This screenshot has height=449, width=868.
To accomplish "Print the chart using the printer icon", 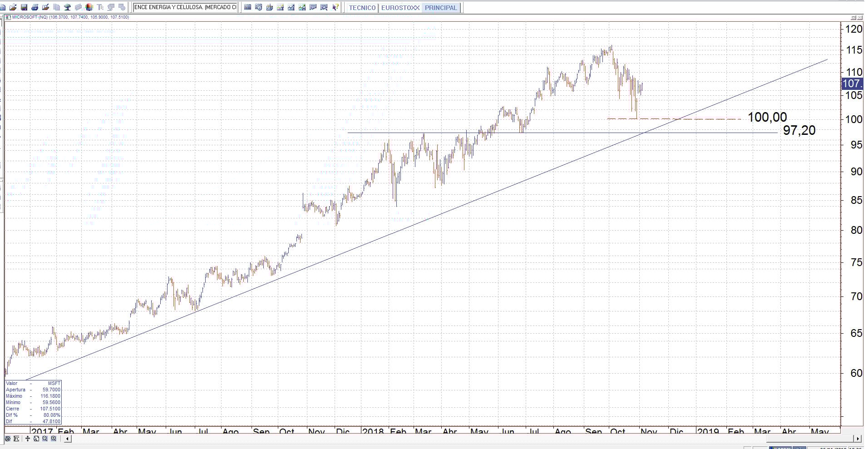I will click(x=35, y=7).
